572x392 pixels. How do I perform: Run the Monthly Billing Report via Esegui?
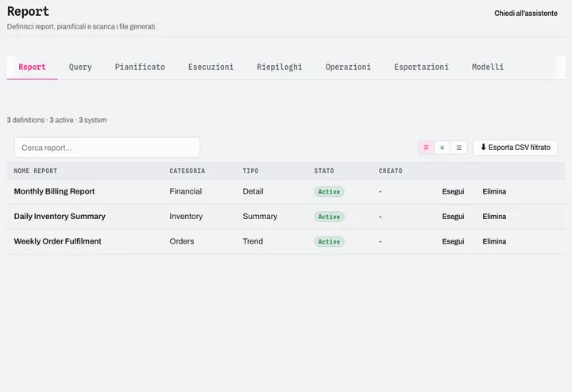pyautogui.click(x=453, y=191)
